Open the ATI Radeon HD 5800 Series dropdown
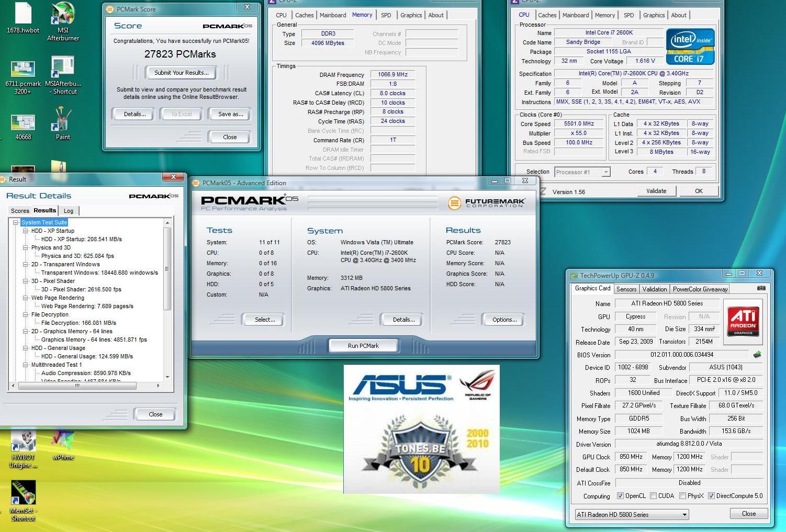Screen dimensions: 786x532 (632, 514)
